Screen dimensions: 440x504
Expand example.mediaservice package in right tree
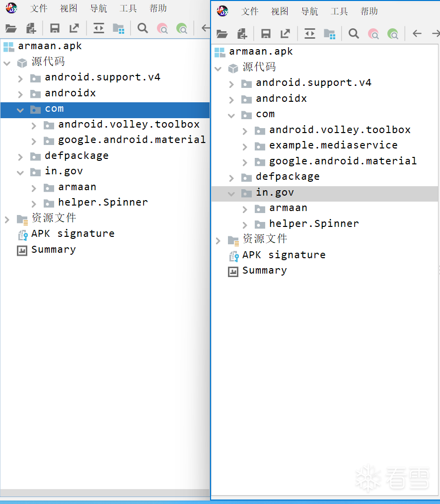(245, 146)
